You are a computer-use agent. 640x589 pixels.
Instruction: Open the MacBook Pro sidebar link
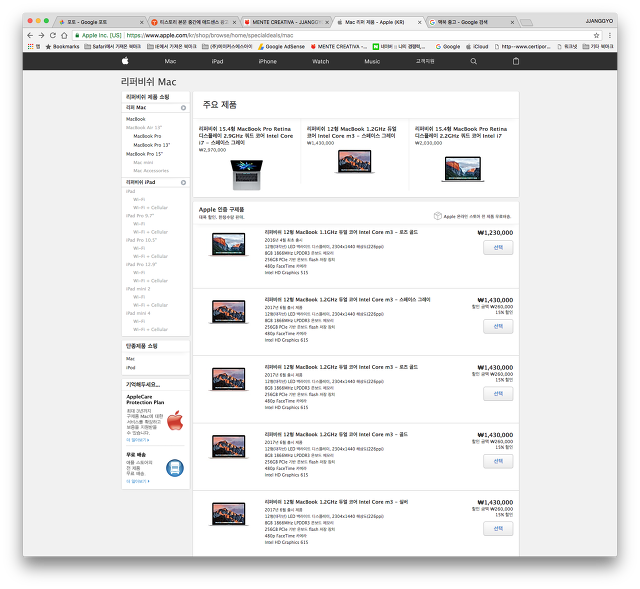coord(147,136)
